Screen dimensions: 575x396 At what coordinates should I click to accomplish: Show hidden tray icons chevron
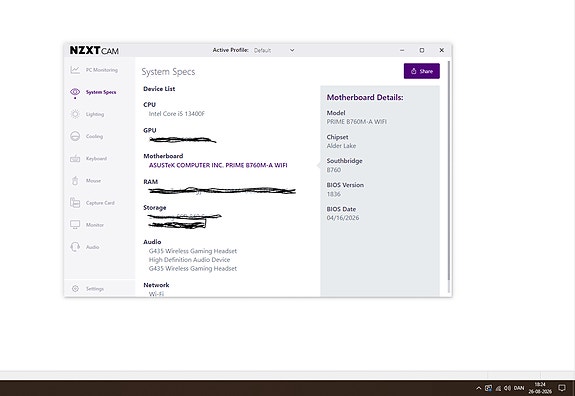coord(479,388)
